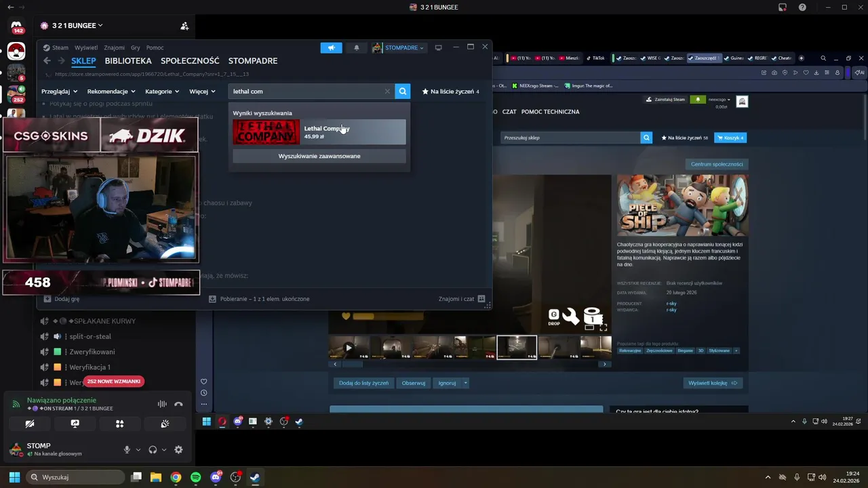Image resolution: width=868 pixels, height=488 pixels.
Task: Deafen with the Discord headphones icon
Action: click(153, 449)
